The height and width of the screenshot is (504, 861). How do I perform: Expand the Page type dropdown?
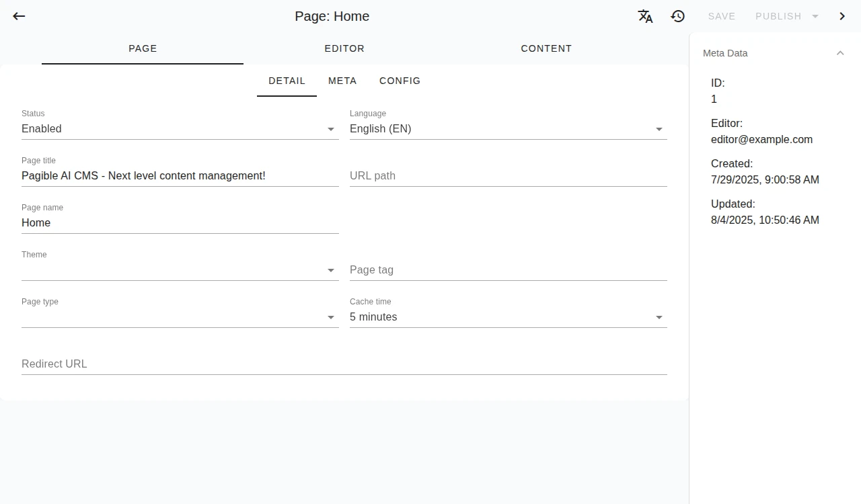[180, 317]
